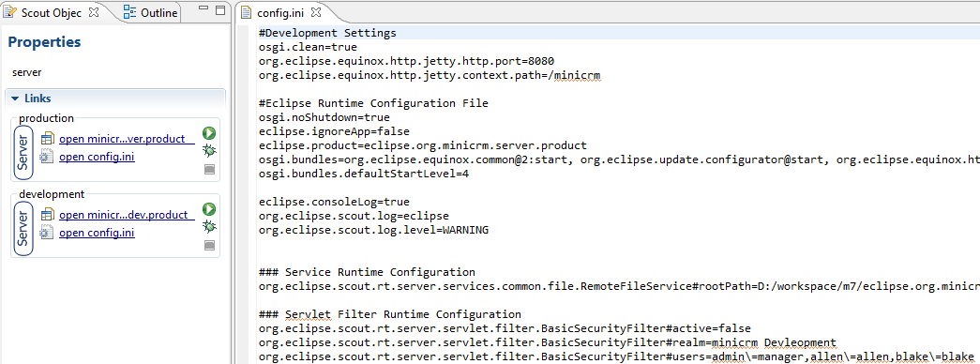The width and height of the screenshot is (980, 364).
Task: Click the production Server badge
Action: (x=23, y=154)
